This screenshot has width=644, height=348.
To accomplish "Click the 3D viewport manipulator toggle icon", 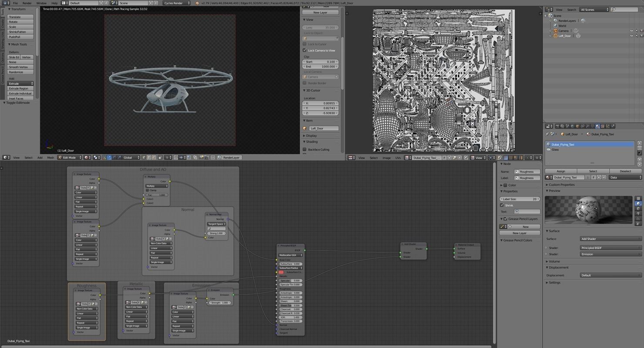I will (104, 157).
